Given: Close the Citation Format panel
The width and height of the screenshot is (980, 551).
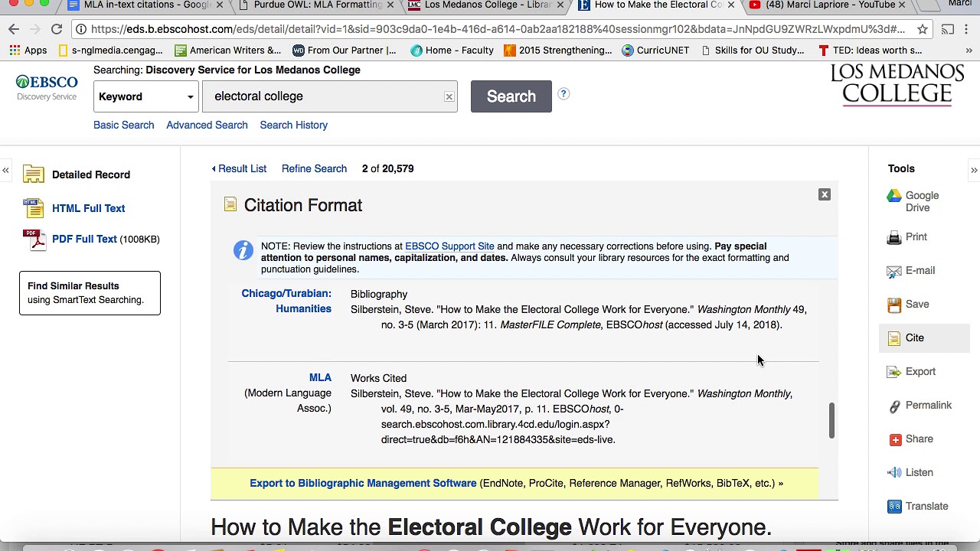Looking at the screenshot, I should pyautogui.click(x=825, y=194).
